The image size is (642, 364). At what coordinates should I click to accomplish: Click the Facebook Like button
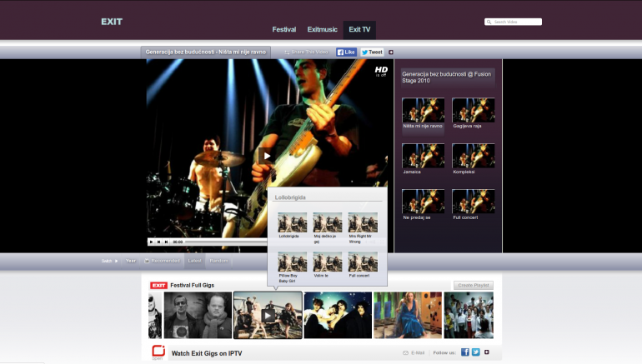(x=346, y=52)
